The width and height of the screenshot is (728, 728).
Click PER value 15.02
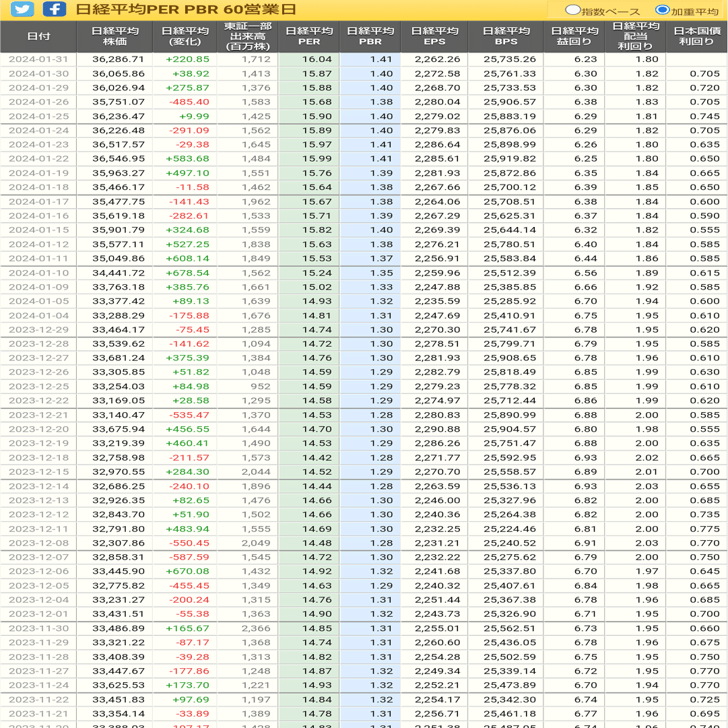(317, 288)
